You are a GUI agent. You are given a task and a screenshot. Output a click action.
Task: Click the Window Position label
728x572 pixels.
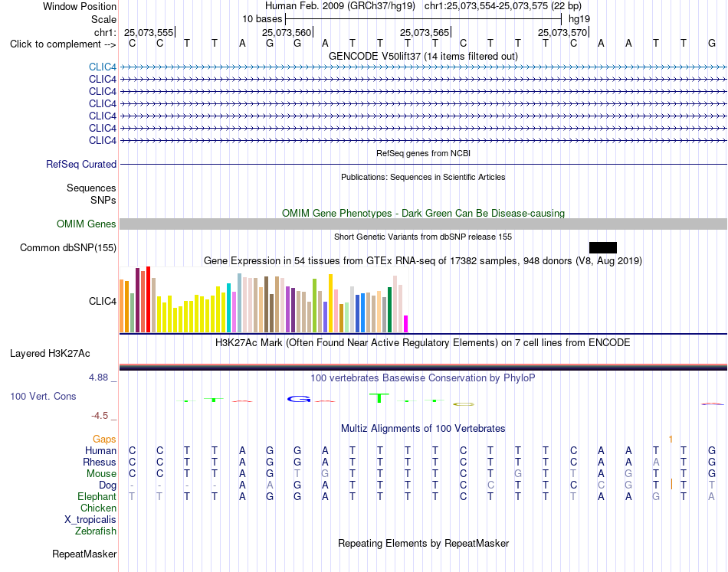coord(80,6)
